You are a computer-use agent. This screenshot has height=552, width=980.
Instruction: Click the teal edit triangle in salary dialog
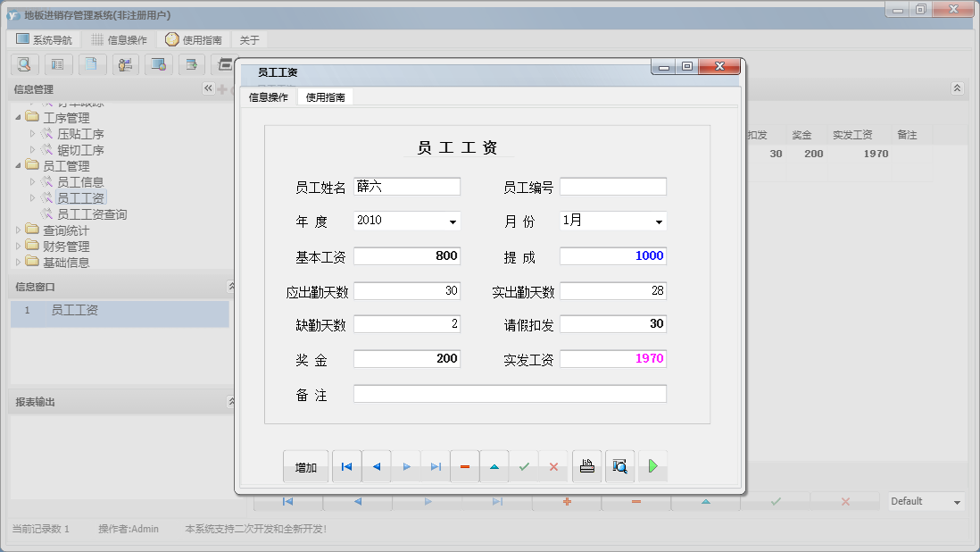[x=494, y=466]
